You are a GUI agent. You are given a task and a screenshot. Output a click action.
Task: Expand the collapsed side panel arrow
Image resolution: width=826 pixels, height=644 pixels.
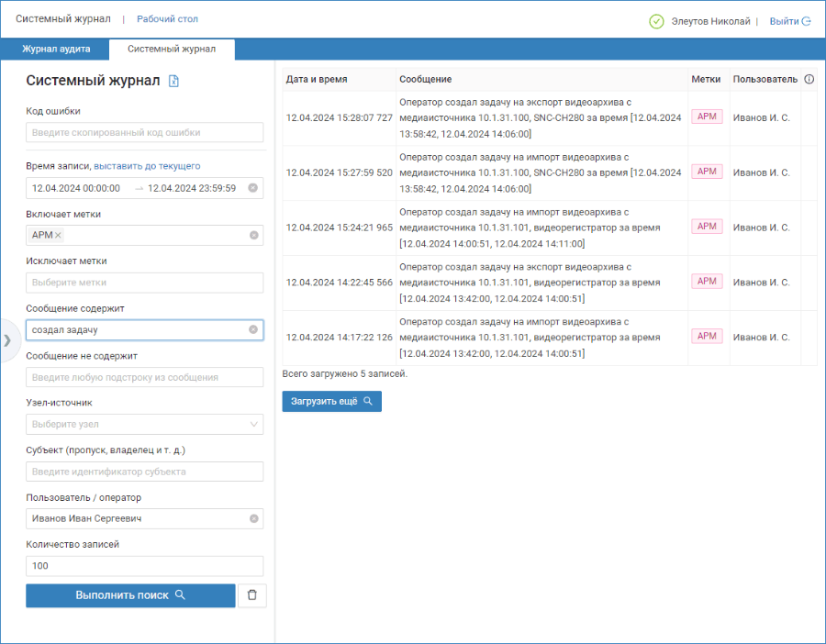coord(7,340)
